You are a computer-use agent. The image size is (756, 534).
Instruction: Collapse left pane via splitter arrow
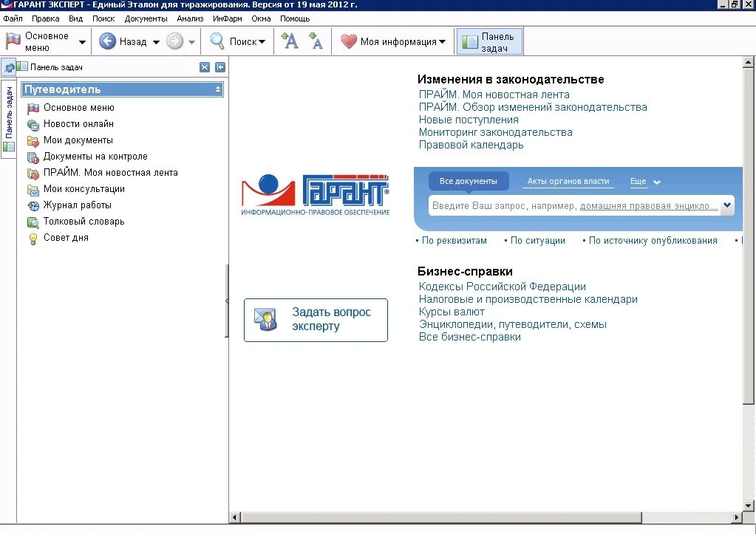point(227,301)
